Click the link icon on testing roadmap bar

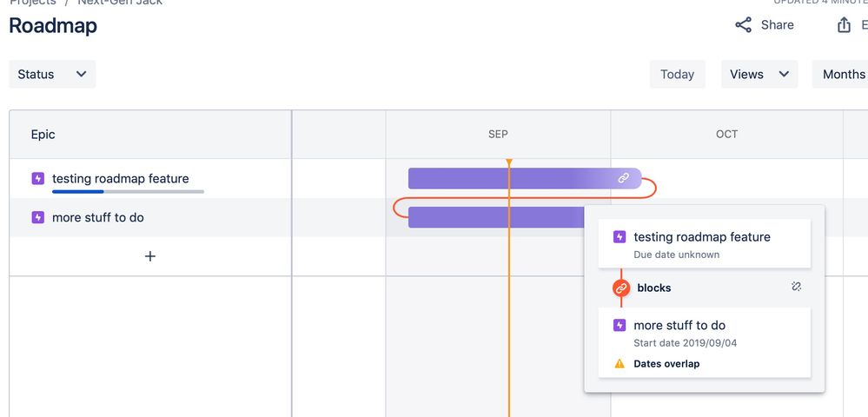(x=623, y=178)
